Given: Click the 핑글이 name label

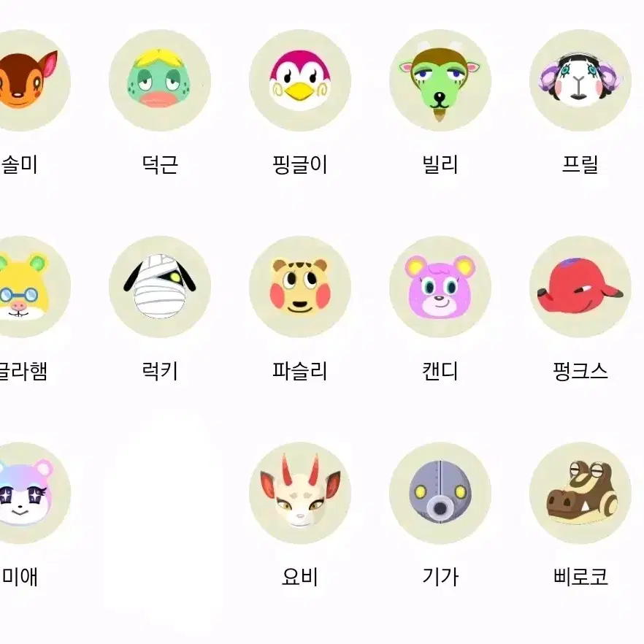Looking at the screenshot, I should click(x=300, y=165).
